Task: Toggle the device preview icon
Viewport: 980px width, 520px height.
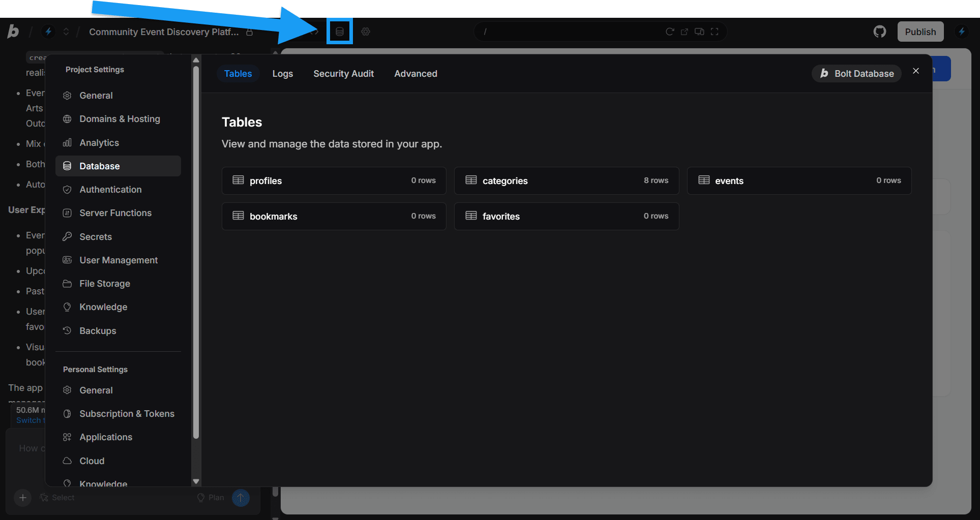Action: pos(699,31)
